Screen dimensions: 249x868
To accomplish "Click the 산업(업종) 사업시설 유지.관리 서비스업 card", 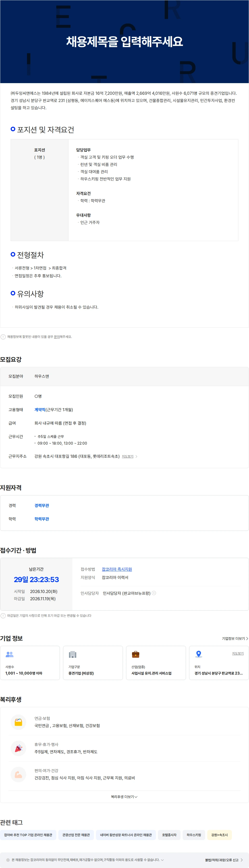I will click(156, 663).
